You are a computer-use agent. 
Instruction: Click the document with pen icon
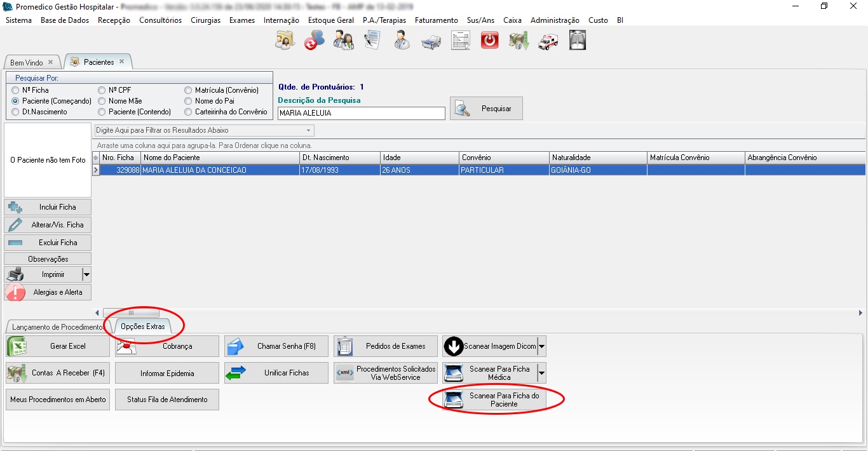pyautogui.click(x=372, y=41)
